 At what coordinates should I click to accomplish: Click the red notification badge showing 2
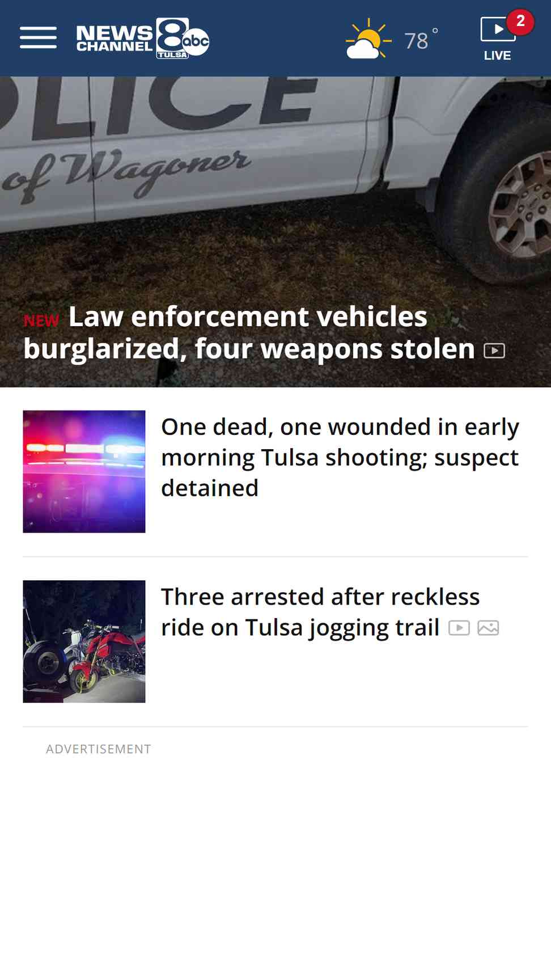click(520, 22)
